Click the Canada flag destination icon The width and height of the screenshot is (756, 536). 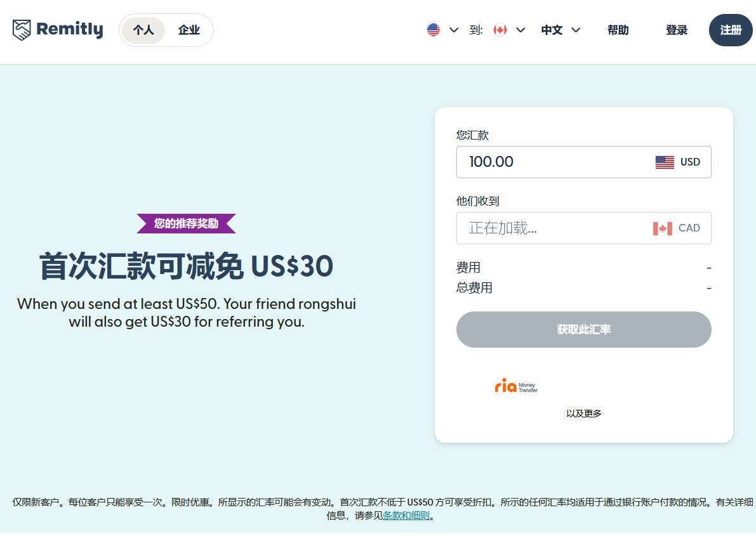point(500,30)
